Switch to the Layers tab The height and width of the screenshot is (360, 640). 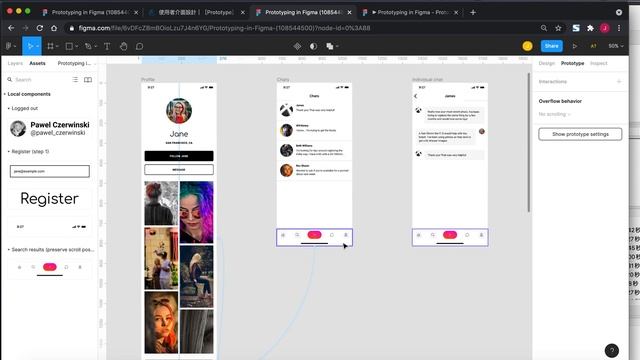15,63
